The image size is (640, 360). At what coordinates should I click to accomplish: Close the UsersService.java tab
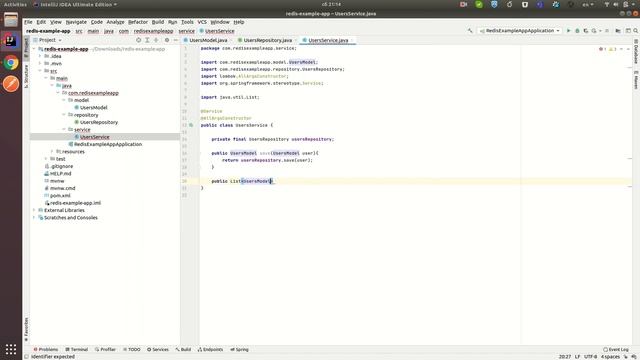[x=352, y=40]
